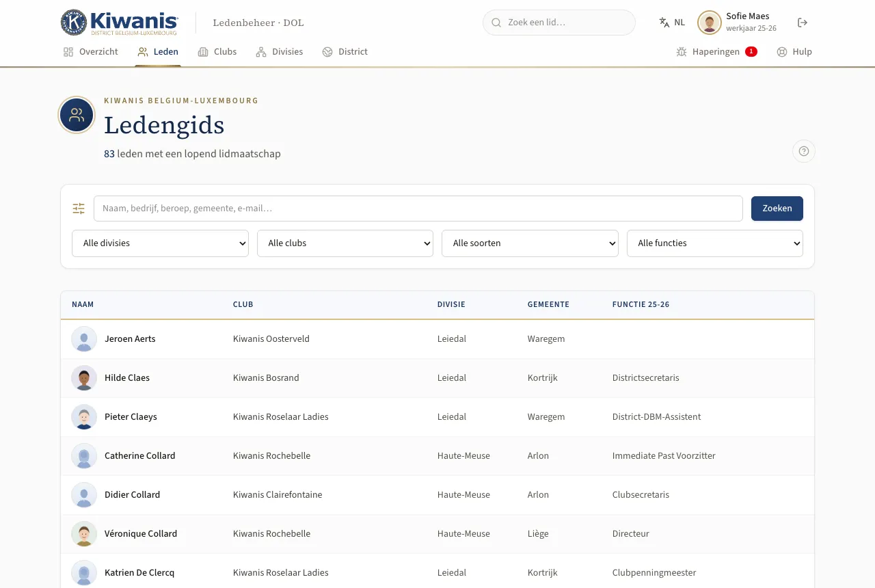This screenshot has height=588, width=875.
Task: Click the Kiwanis Clairefontaine club cell
Action: pyautogui.click(x=278, y=495)
